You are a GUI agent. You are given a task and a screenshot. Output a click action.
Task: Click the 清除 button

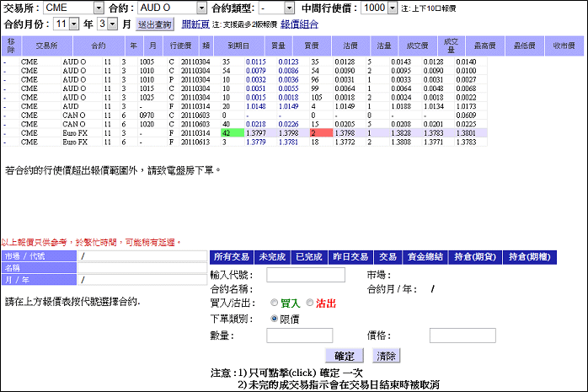(x=386, y=356)
